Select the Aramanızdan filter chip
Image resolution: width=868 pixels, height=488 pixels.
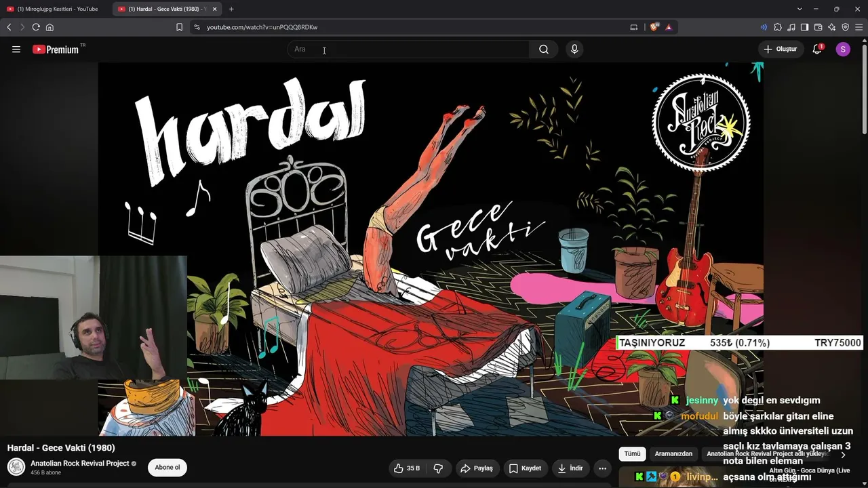click(x=673, y=453)
